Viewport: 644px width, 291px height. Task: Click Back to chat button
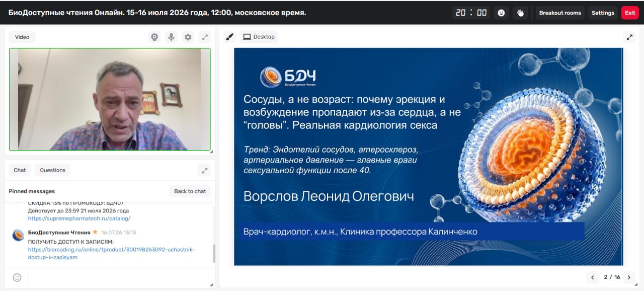coord(190,191)
